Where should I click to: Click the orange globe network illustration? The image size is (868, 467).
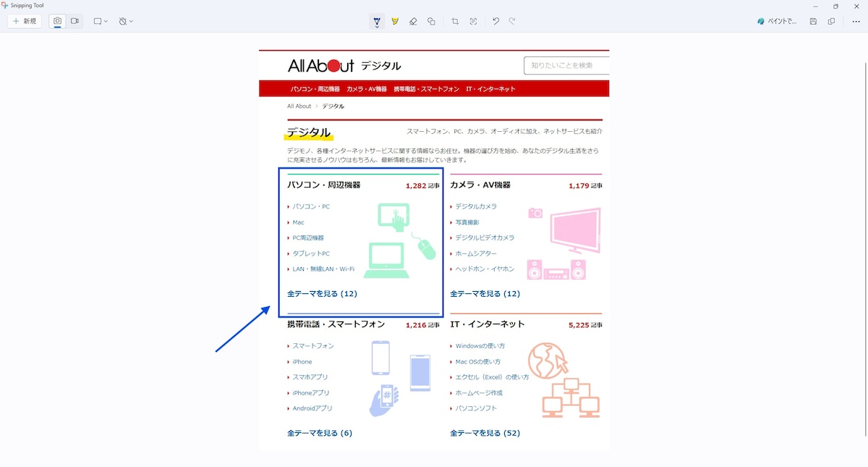[x=563, y=380]
